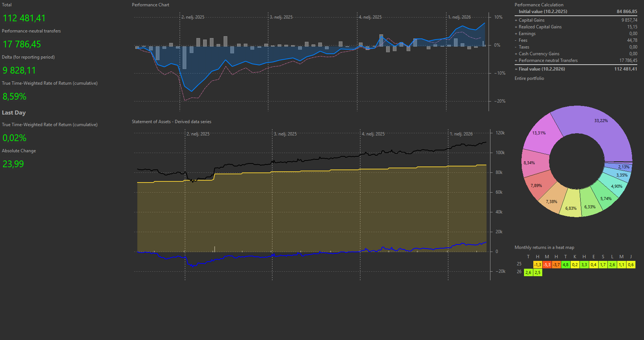The width and height of the screenshot is (644, 340).
Task: Click the cumulative return value 8,59%
Action: click(x=15, y=97)
